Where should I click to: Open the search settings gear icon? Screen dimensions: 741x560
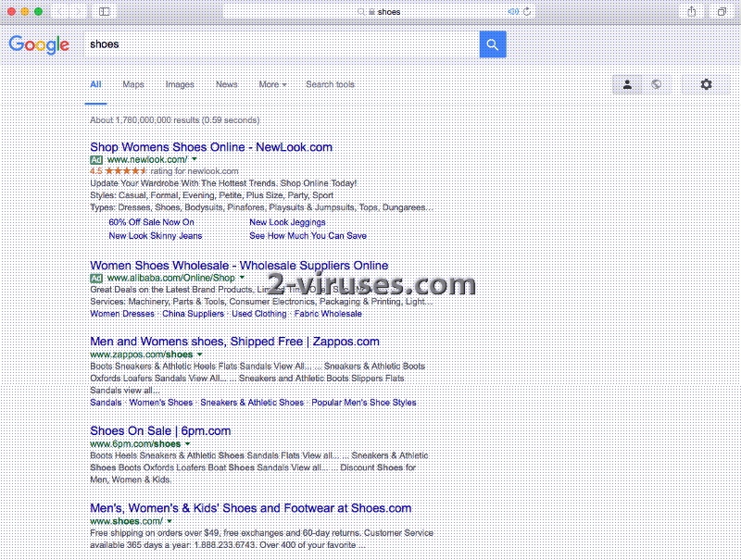point(706,84)
